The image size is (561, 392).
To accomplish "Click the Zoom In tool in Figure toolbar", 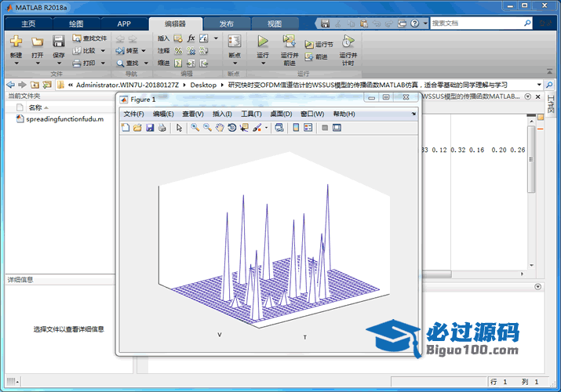I will click(x=195, y=128).
